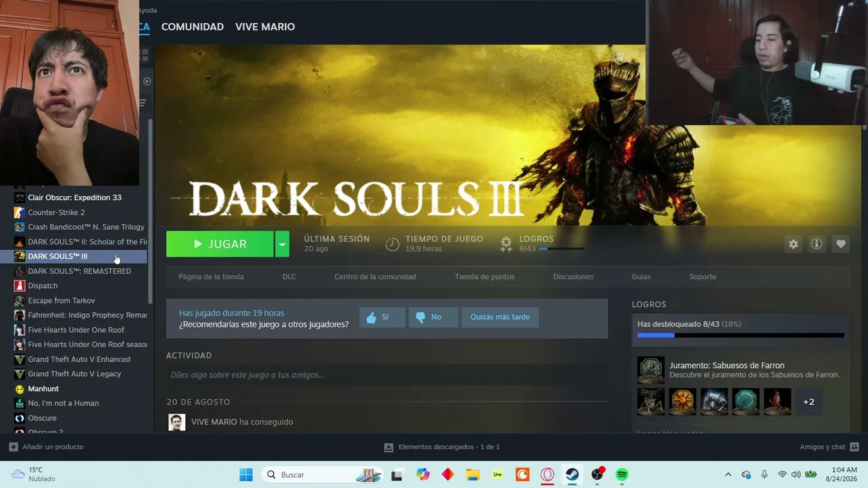Click the thumbs-up Sí recommendation button

coord(382,317)
